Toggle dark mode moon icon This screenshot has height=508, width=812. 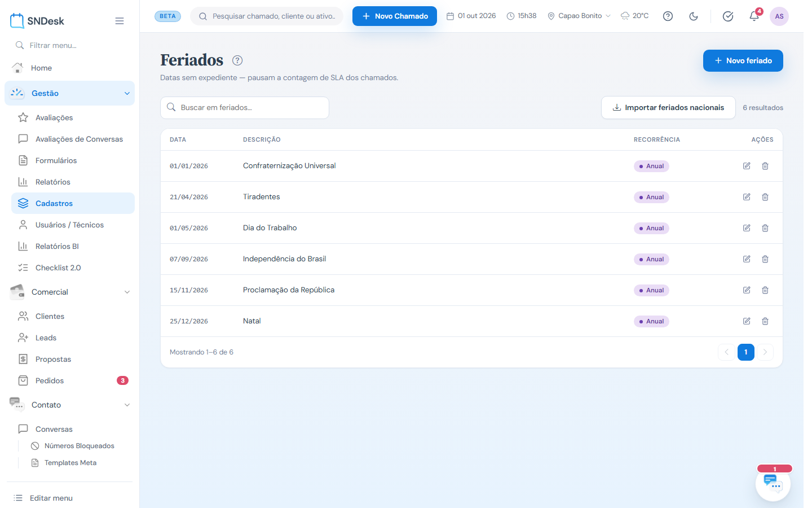(694, 16)
